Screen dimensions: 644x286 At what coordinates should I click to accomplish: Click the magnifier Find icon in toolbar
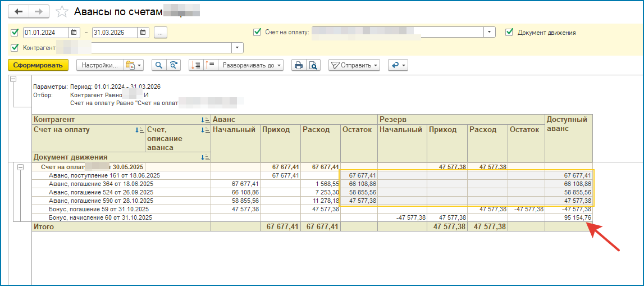tap(159, 65)
